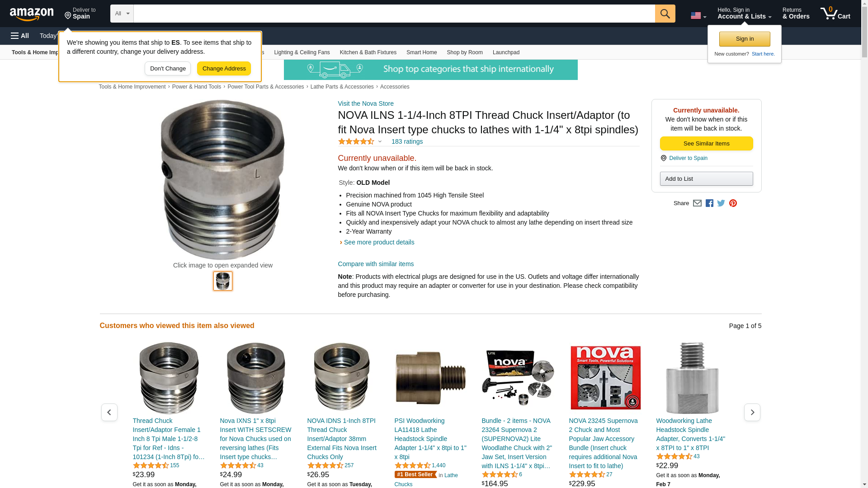Share product on Twitter

click(x=721, y=203)
